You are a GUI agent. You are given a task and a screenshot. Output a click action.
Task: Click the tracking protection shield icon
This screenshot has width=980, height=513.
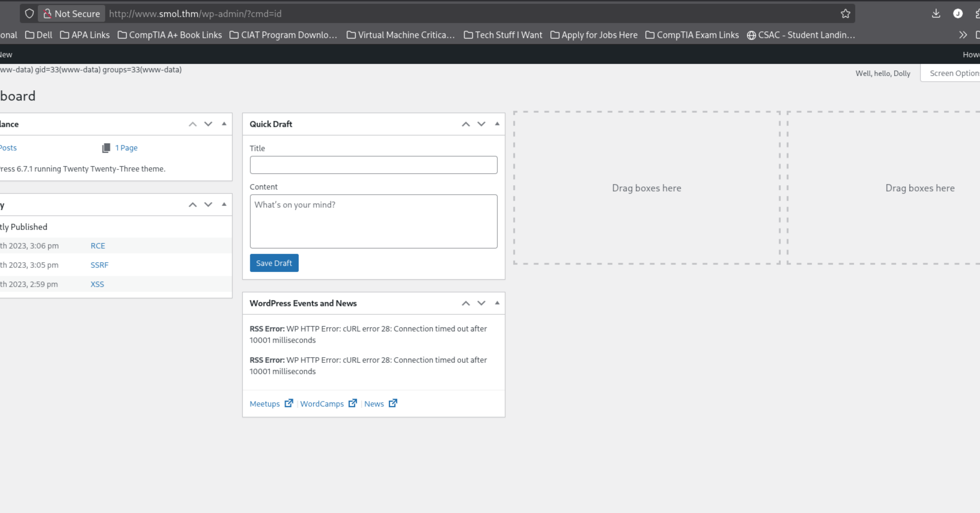coord(29,14)
